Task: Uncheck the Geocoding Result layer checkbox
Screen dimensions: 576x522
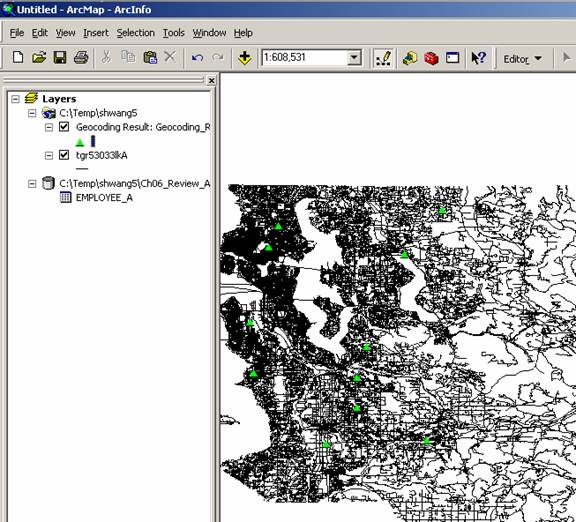Action: point(64,127)
